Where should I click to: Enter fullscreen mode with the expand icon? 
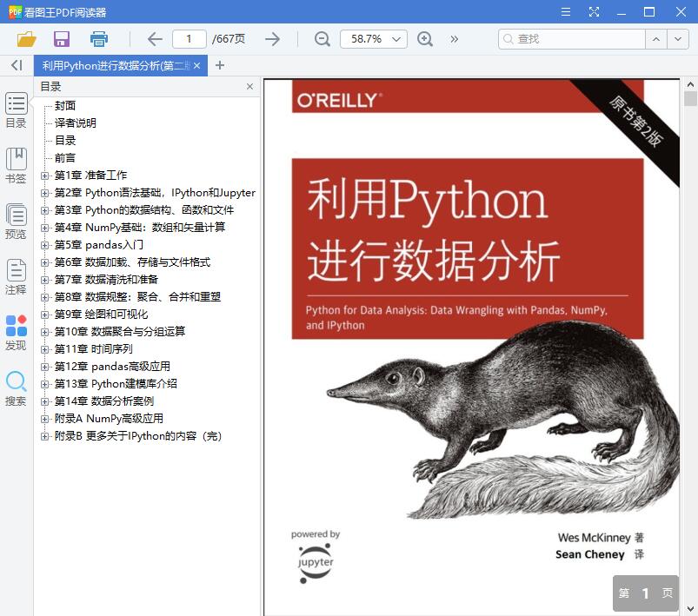[x=595, y=11]
